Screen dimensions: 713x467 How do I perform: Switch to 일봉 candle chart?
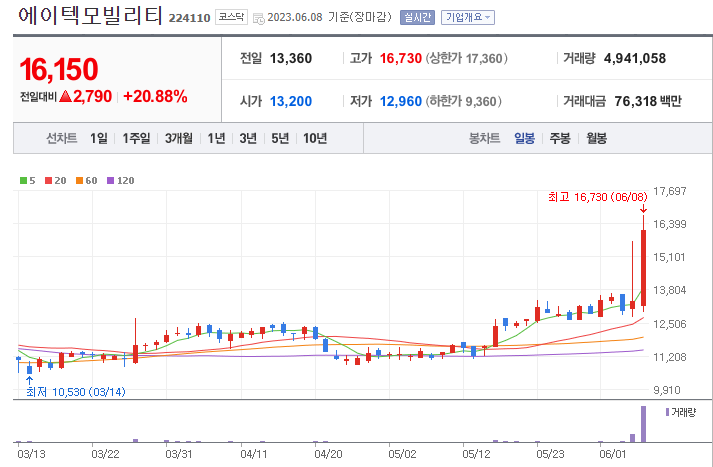pyautogui.click(x=524, y=138)
